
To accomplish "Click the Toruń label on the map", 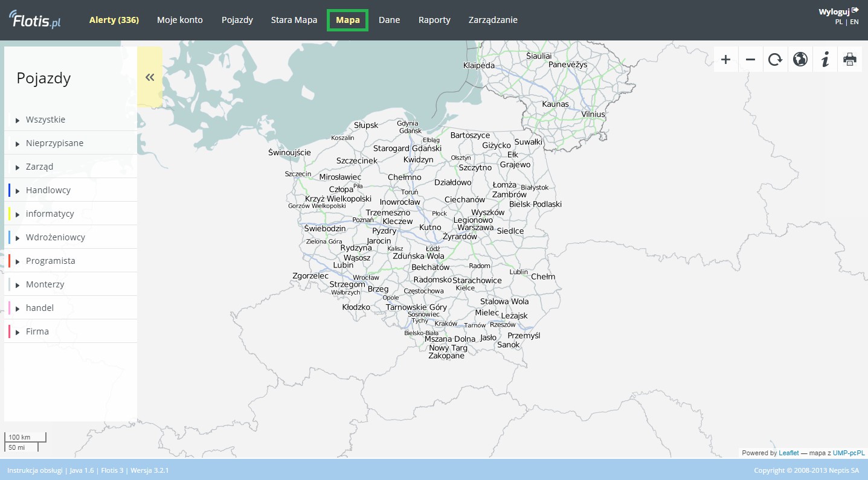I will [410, 192].
